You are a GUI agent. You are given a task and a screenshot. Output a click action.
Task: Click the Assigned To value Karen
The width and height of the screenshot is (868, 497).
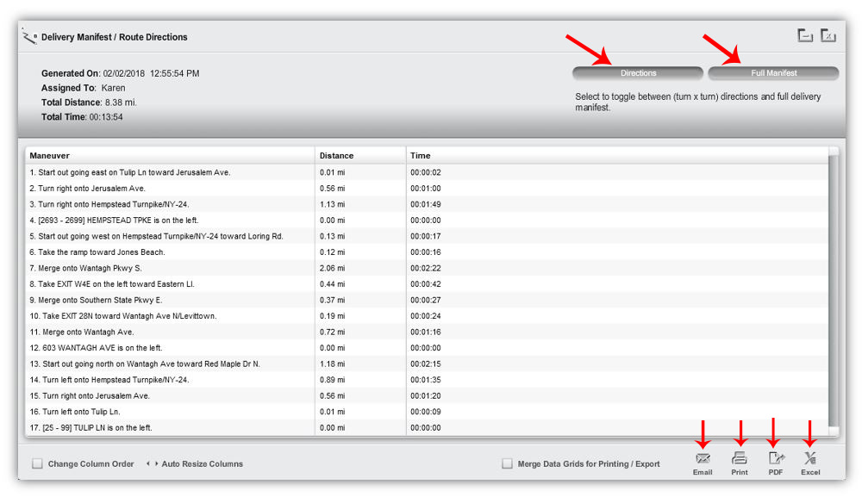(114, 88)
